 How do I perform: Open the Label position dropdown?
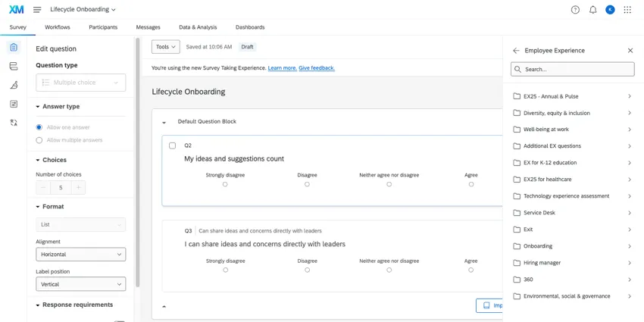80,284
